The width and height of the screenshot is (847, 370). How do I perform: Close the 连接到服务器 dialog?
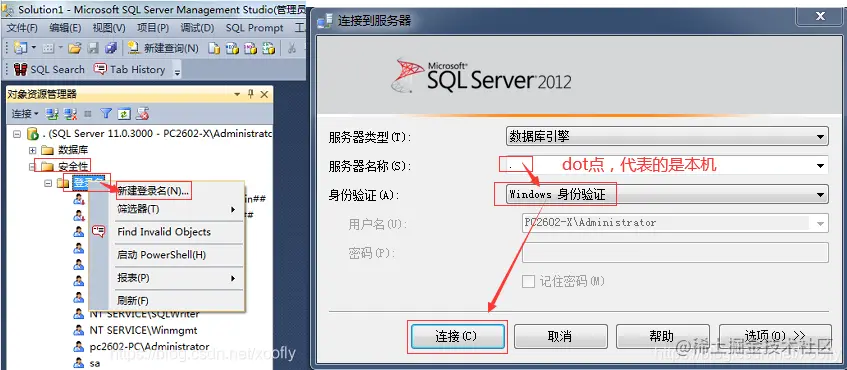(820, 16)
